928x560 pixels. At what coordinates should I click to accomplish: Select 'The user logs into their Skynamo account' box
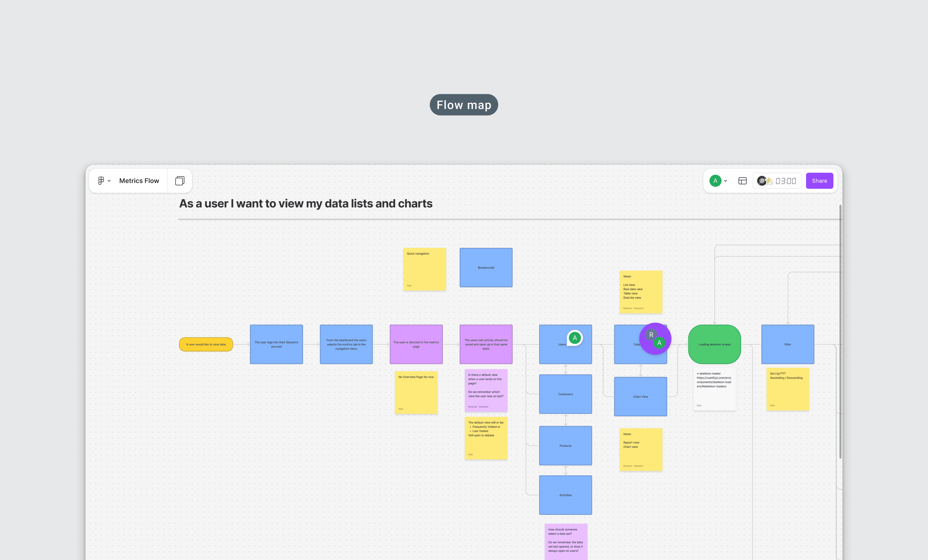[276, 344]
